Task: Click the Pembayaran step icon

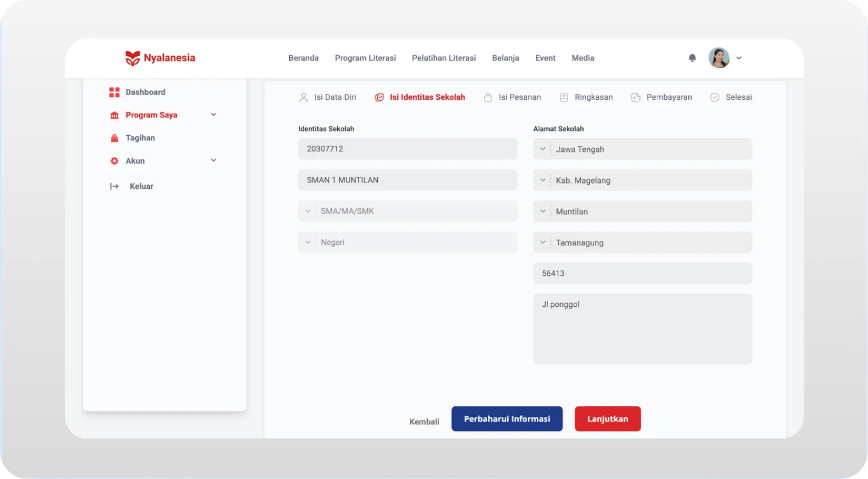Action: 636,97
